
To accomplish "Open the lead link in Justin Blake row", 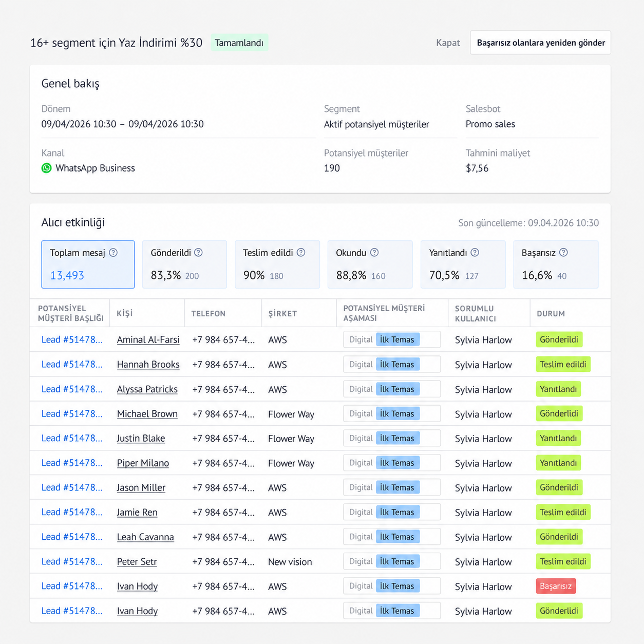I will click(x=72, y=438).
